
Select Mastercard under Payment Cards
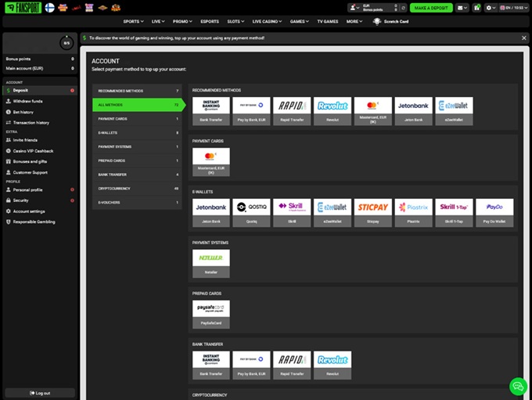click(211, 160)
